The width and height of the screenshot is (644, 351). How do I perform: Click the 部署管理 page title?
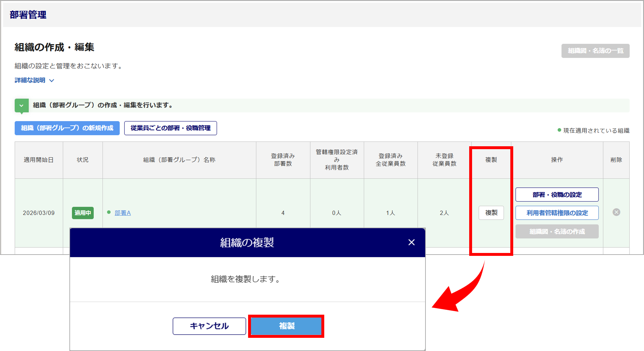pyautogui.click(x=28, y=15)
